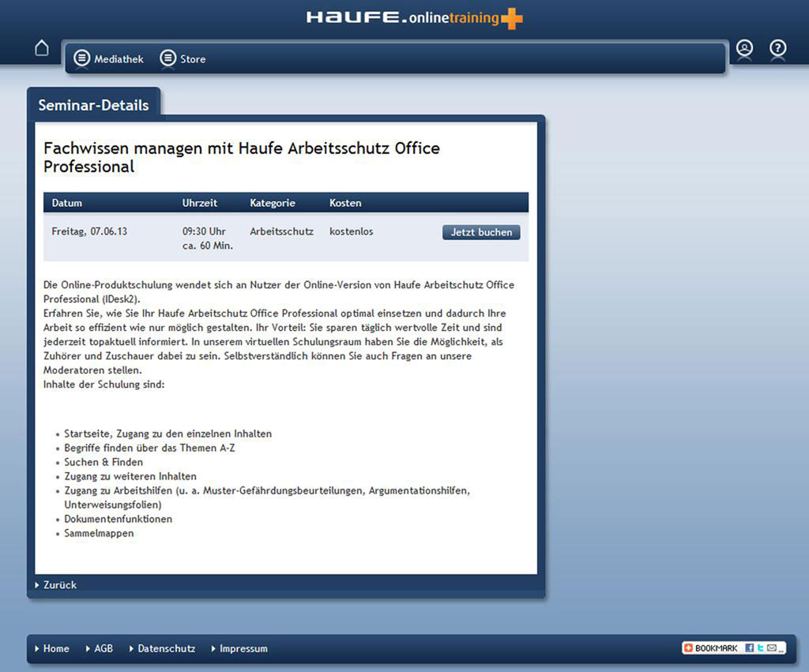
Task: Select the Seminar-Details tab
Action: tap(93, 105)
